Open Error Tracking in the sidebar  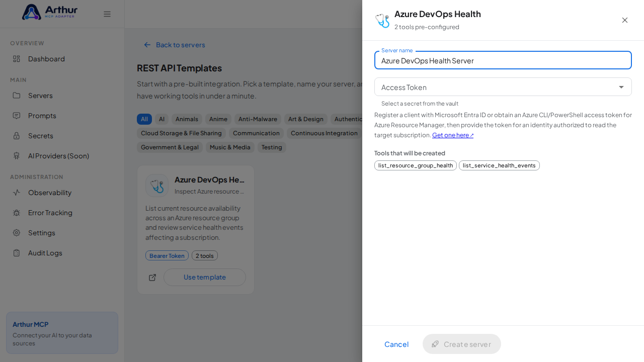tap(62, 213)
